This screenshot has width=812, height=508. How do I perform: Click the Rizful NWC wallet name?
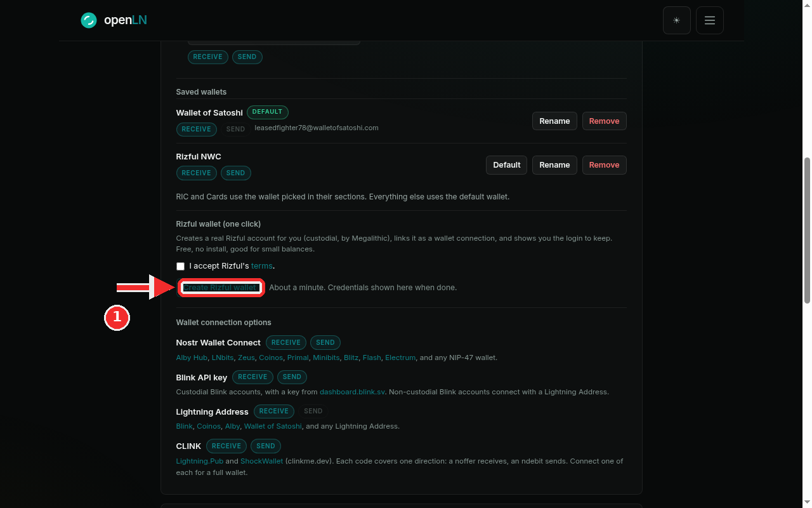tap(199, 157)
